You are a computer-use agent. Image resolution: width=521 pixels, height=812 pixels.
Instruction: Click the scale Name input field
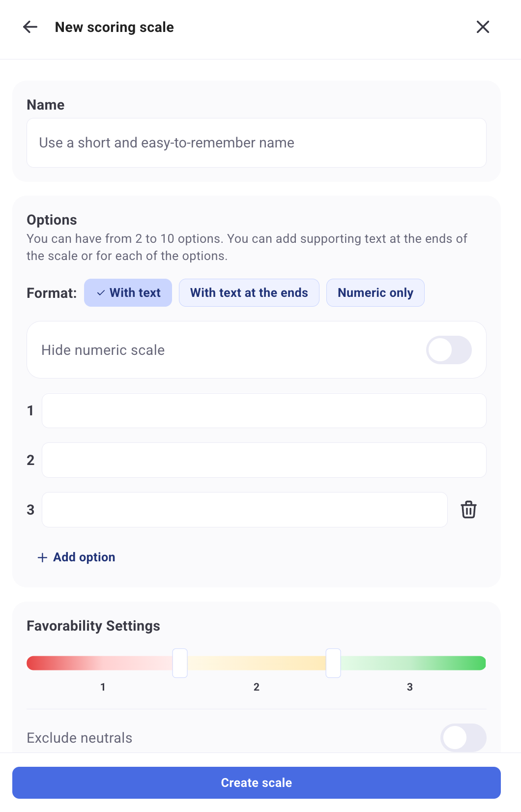256,143
